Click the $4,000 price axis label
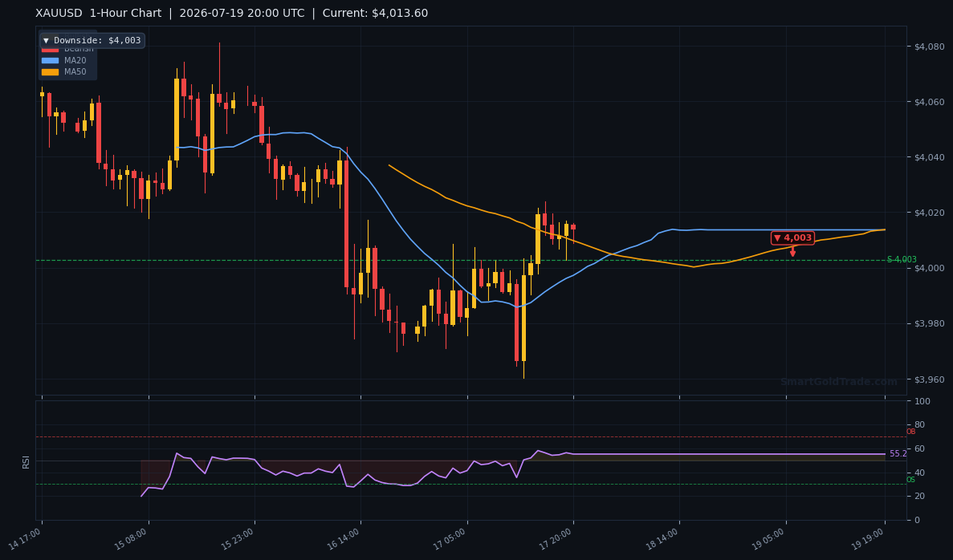Viewport: 953px width, 560px height. (929, 269)
